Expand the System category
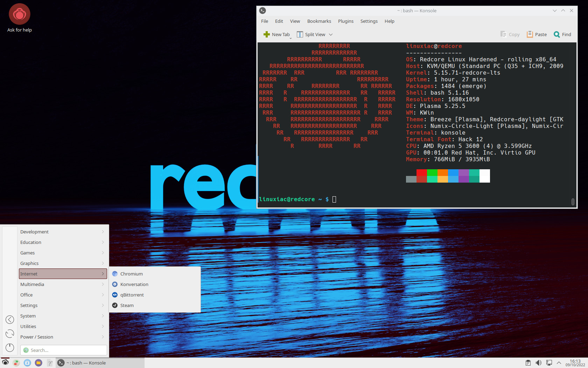Screen dimensions: 588x368 63,316
